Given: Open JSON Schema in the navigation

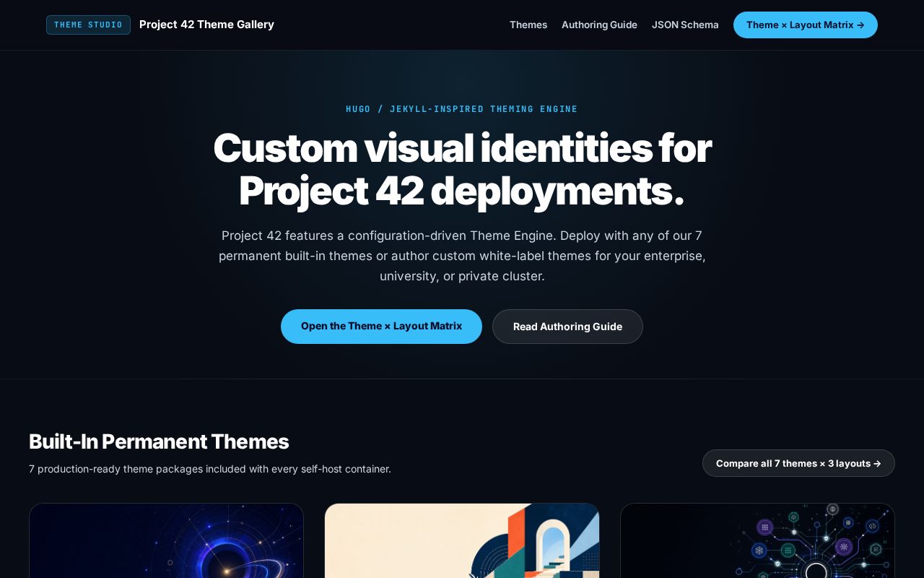Looking at the screenshot, I should (685, 25).
